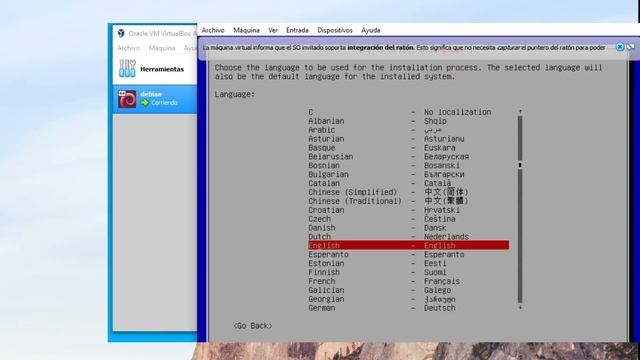This screenshot has width=640, height=360.
Task: Open the Dispositivos menu
Action: tap(335, 30)
